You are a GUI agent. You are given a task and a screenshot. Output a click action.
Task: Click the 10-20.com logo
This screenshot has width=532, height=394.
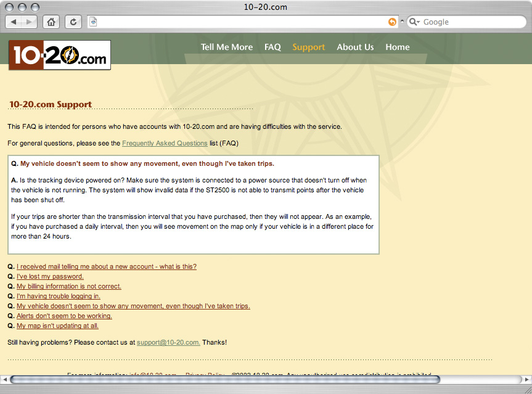click(60, 55)
